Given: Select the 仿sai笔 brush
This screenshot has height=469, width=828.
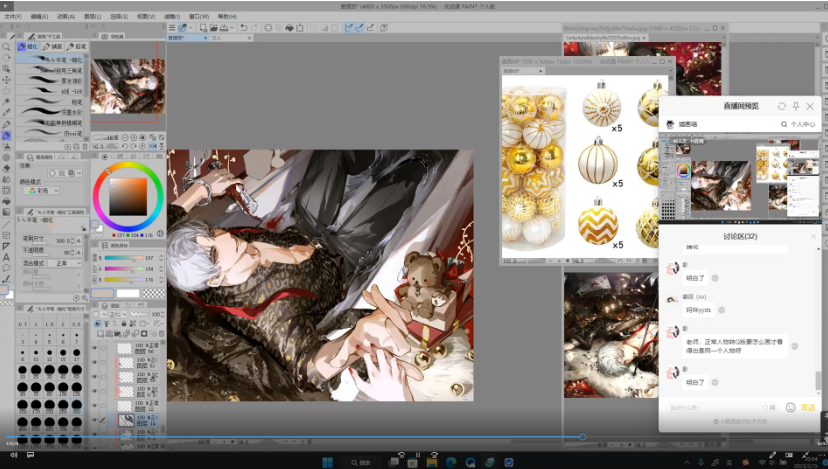Looking at the screenshot, I should [x=51, y=133].
